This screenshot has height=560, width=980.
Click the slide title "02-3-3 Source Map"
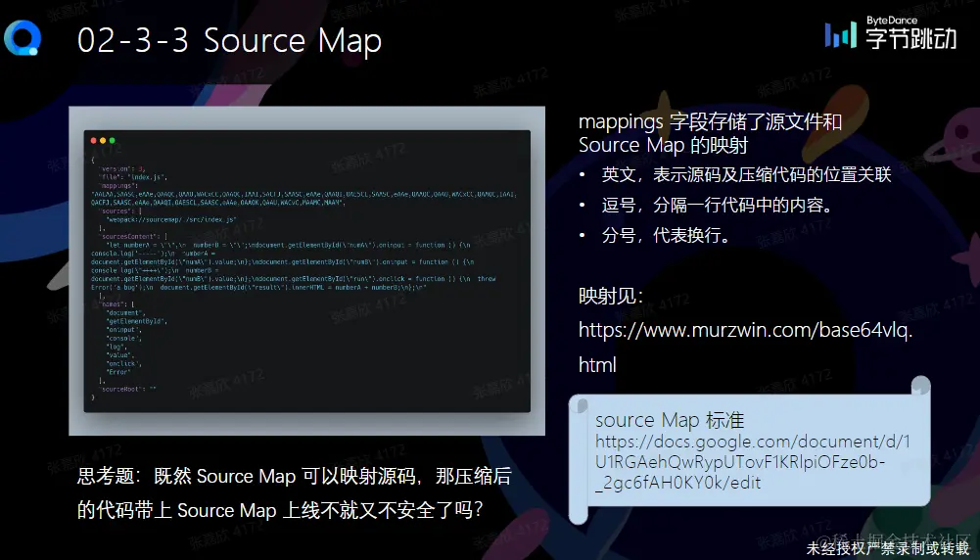pyautogui.click(x=229, y=40)
